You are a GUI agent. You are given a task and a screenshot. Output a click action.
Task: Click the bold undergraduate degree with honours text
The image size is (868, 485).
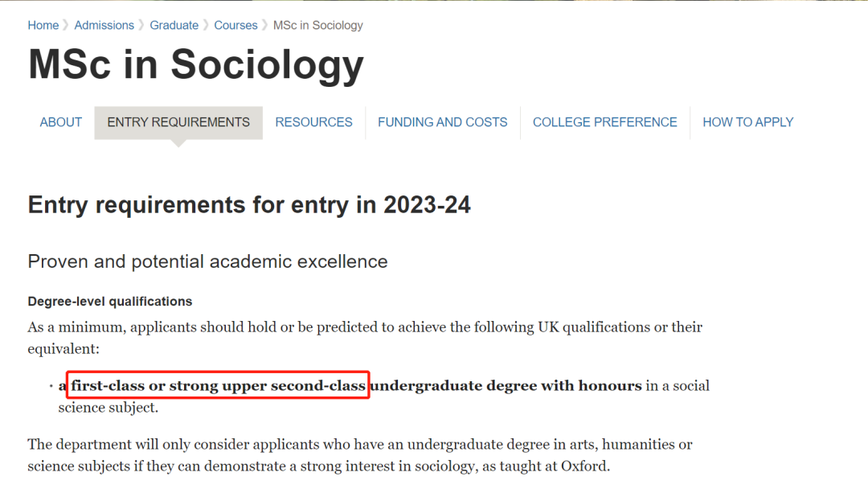click(506, 386)
